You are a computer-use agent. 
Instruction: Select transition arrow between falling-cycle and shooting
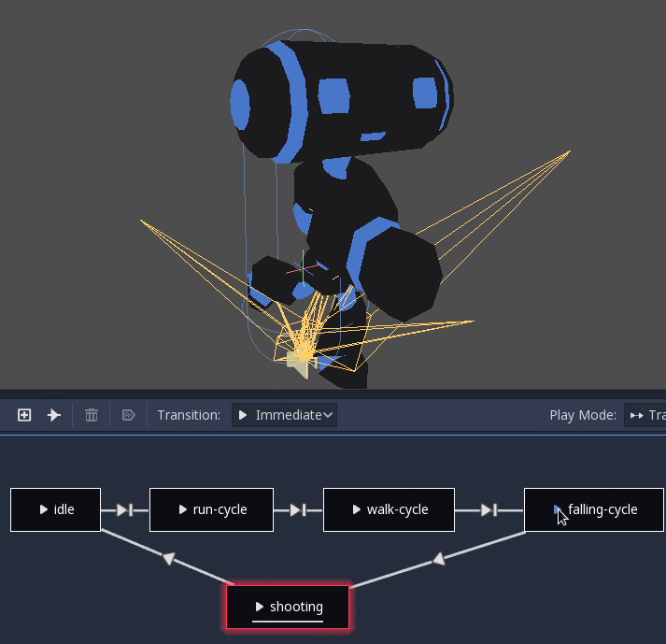click(x=439, y=559)
